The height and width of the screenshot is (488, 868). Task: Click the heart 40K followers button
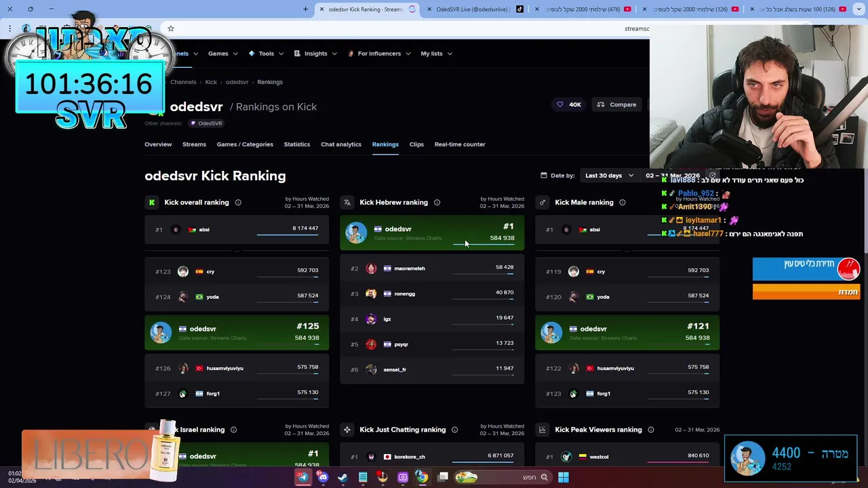(569, 104)
